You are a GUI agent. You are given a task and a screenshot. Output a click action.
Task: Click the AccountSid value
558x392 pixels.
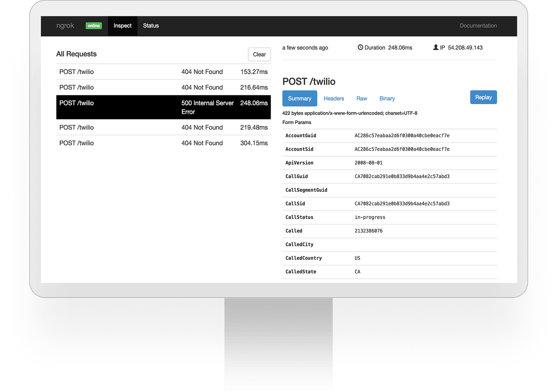click(402, 149)
